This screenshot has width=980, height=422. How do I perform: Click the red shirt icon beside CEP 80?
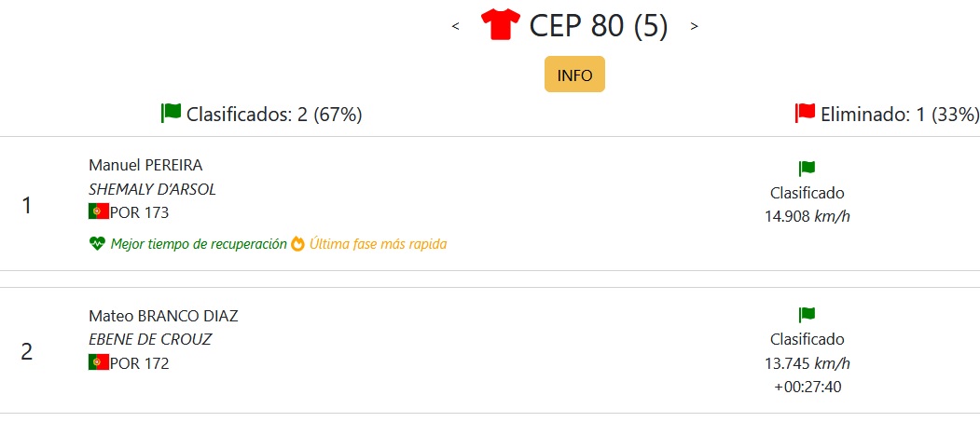click(501, 24)
